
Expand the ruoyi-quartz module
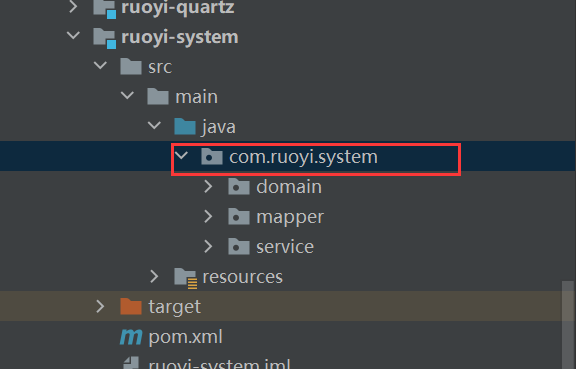73,7
